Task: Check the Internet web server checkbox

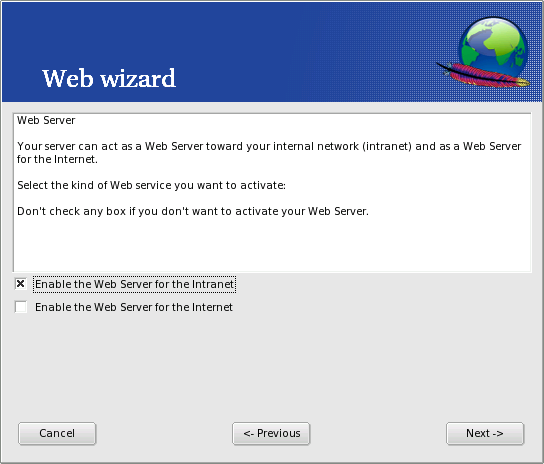Action: (21, 307)
